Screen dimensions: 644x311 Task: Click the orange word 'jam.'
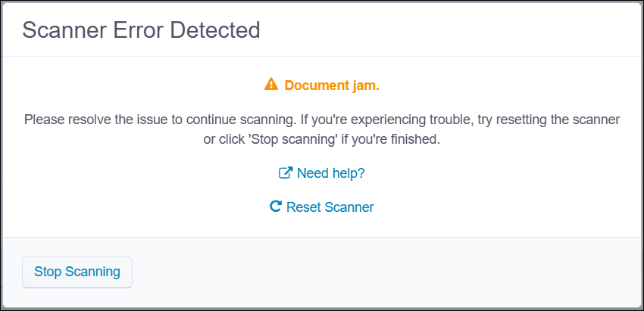[x=363, y=86]
